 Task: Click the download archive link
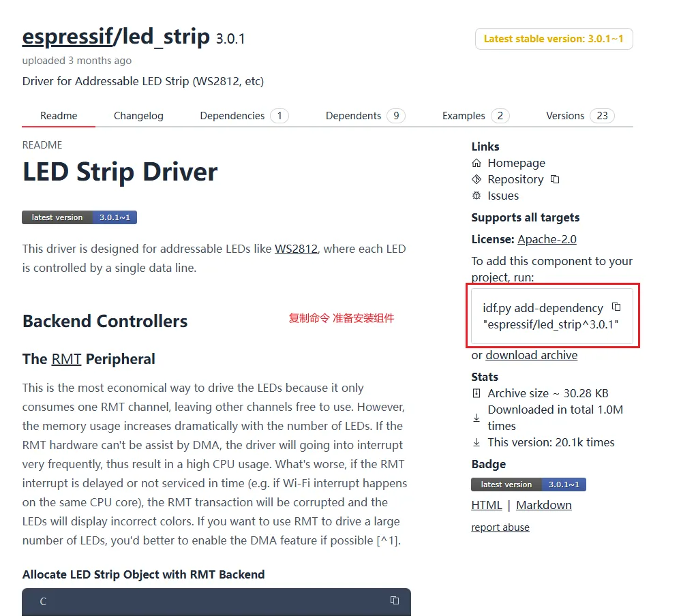tap(531, 355)
